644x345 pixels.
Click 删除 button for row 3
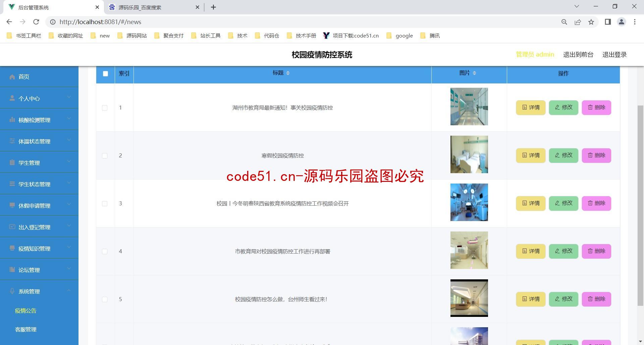coord(596,203)
